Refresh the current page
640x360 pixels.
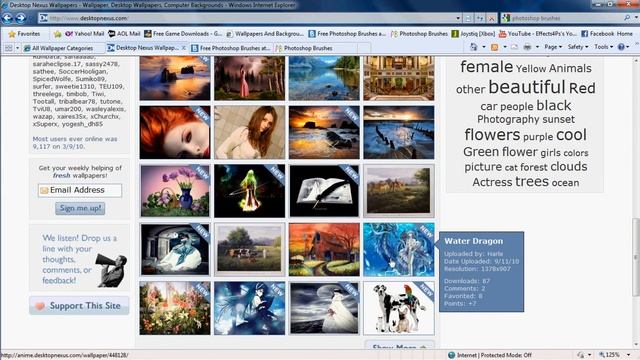tap(480, 18)
